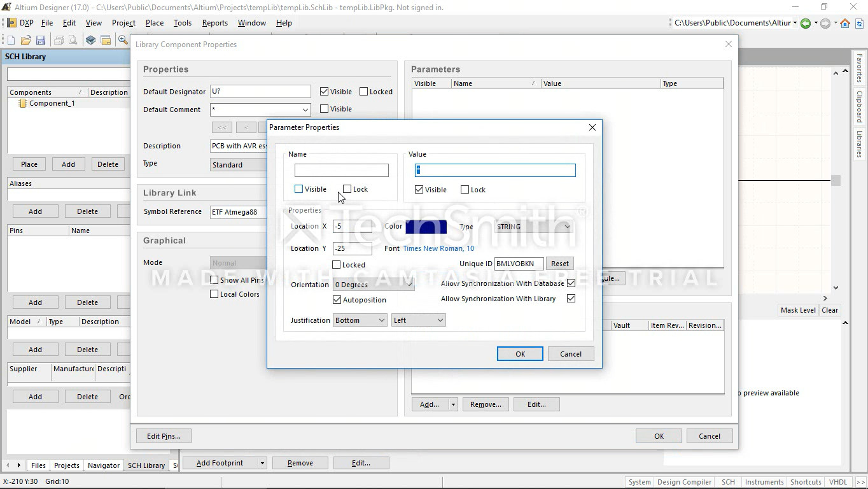Click the blue Color swatch
This screenshot has height=489, width=868.
(426, 227)
